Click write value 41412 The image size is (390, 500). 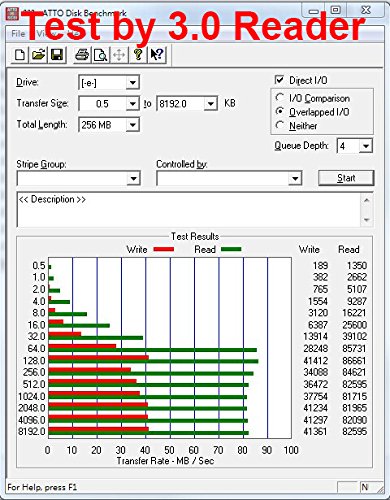point(315,361)
